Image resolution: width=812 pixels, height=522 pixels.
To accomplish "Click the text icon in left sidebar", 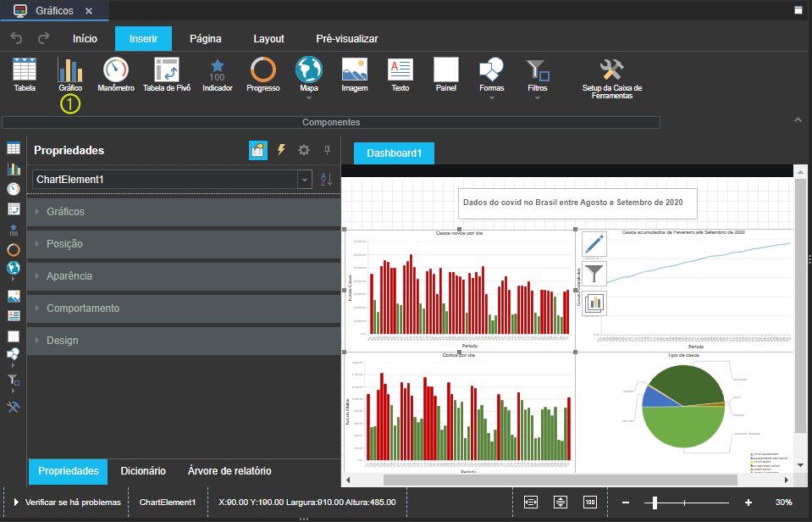I will [x=14, y=316].
